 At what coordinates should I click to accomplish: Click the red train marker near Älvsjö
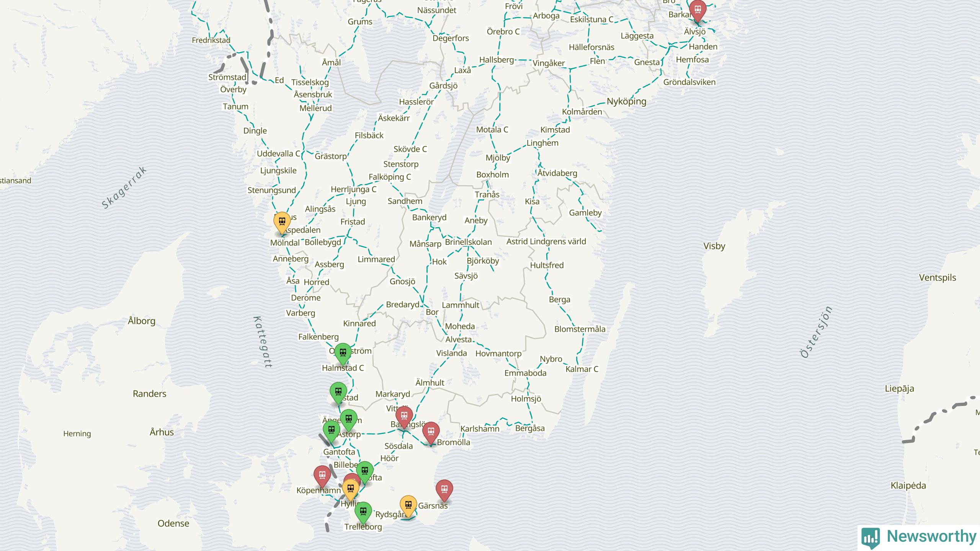coord(697,9)
